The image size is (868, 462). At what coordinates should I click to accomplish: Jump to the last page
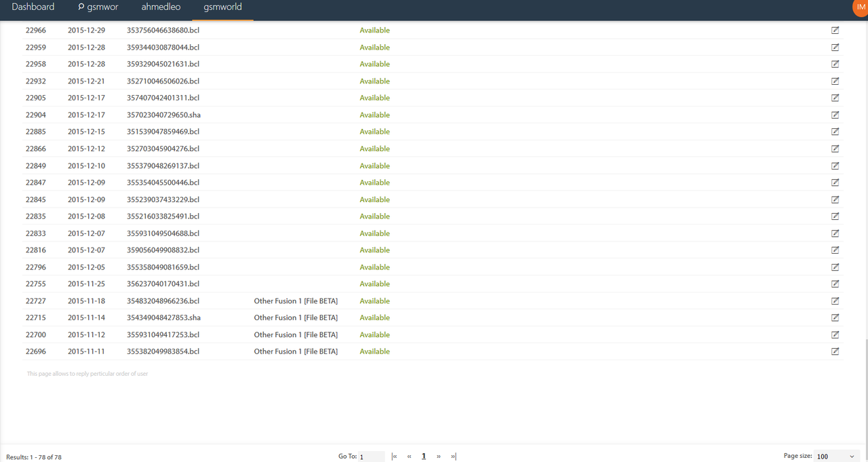[453, 457]
